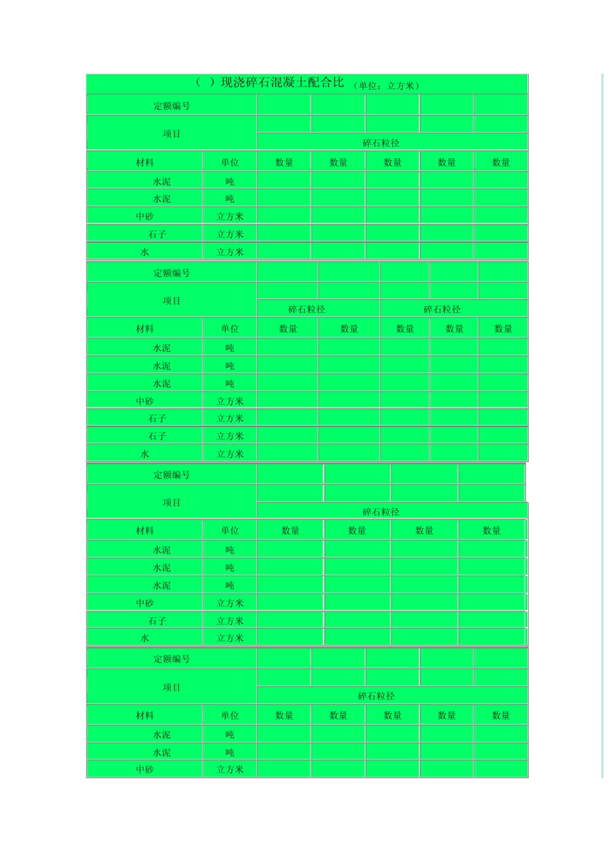Viewport: 614px width, 868px height.
Task: Select 中砂 cell in the second section
Action: click(x=145, y=401)
